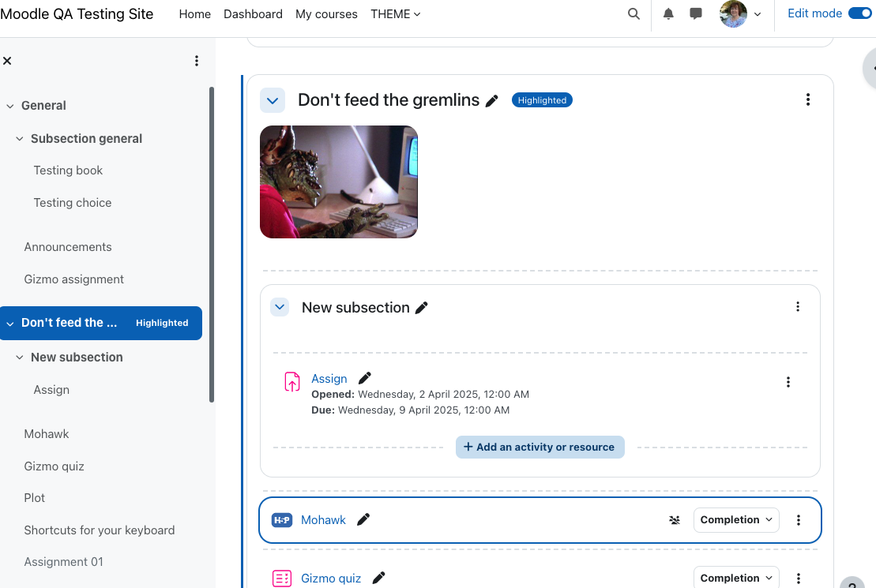Click the gremlin at computer image
Screen dimensions: 876x588
pos(339,182)
